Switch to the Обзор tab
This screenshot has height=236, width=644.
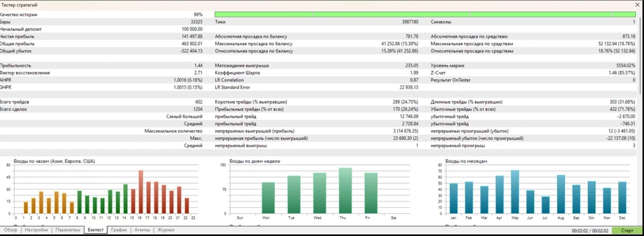(x=11, y=230)
